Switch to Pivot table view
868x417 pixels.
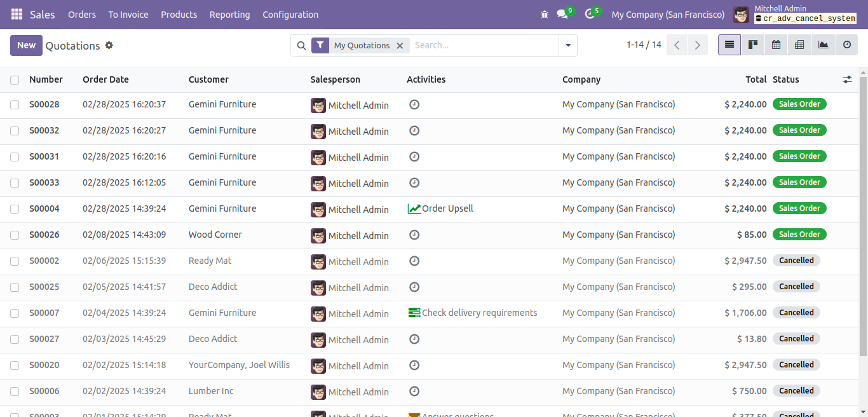coord(799,45)
